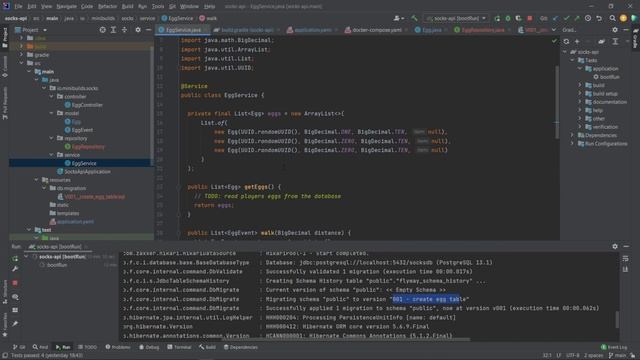
Task: Click the green Debug bug icon in toolbar
Action: pyautogui.click(x=508, y=18)
